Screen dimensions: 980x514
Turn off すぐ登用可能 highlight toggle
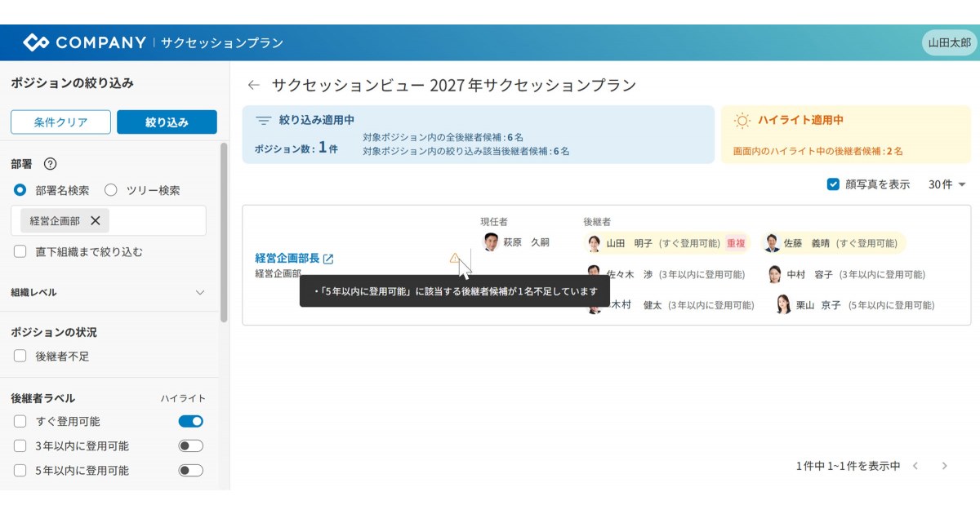point(190,422)
